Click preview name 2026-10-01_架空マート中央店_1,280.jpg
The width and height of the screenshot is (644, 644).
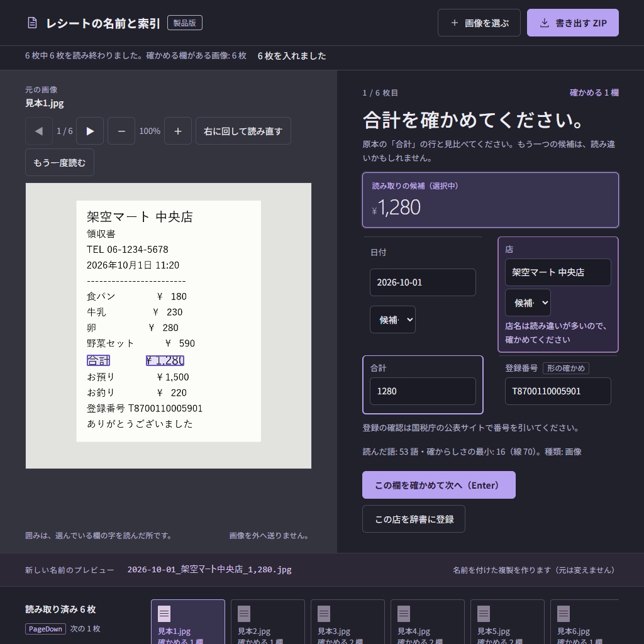209,570
